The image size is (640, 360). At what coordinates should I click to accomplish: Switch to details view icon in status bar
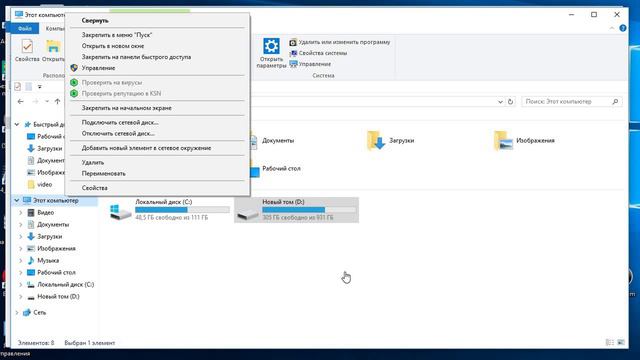[x=609, y=342]
